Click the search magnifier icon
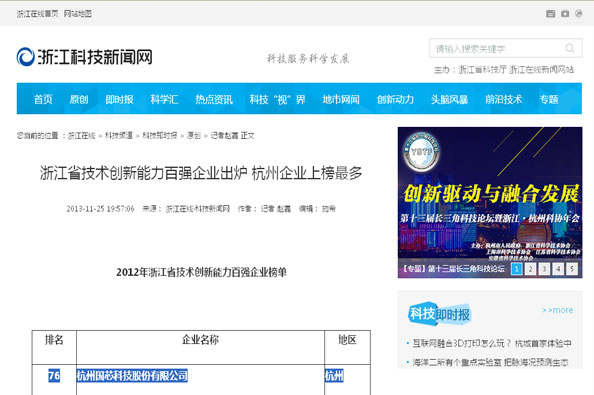Image resolution: width=594 pixels, height=395 pixels. [x=570, y=48]
